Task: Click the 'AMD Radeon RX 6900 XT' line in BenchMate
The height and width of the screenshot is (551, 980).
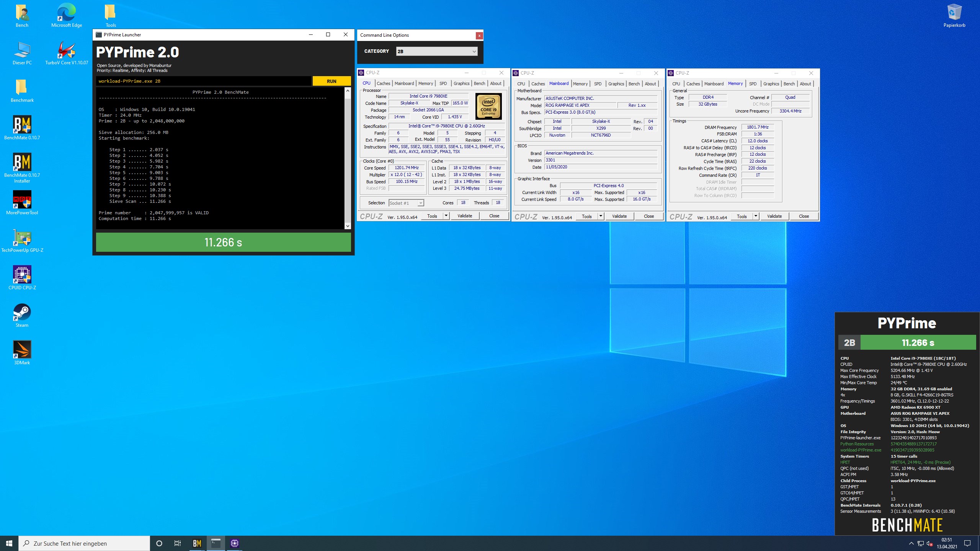Action: 915,407
